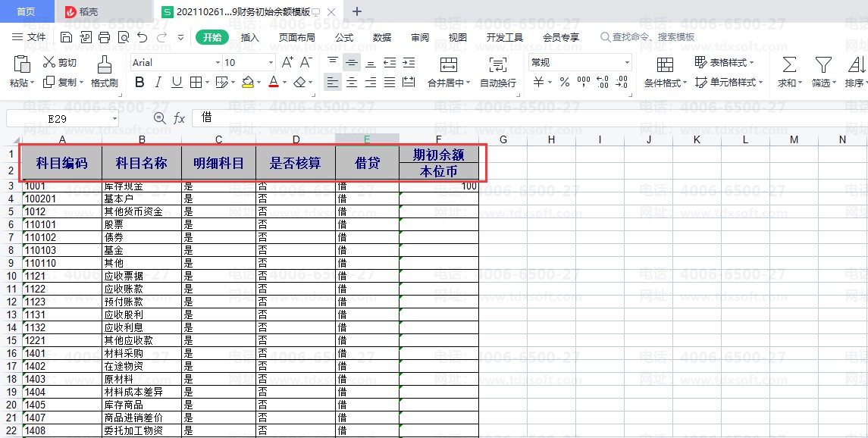
Task: Switch to the 插入 (Insert) ribbon tab
Action: click(x=249, y=37)
